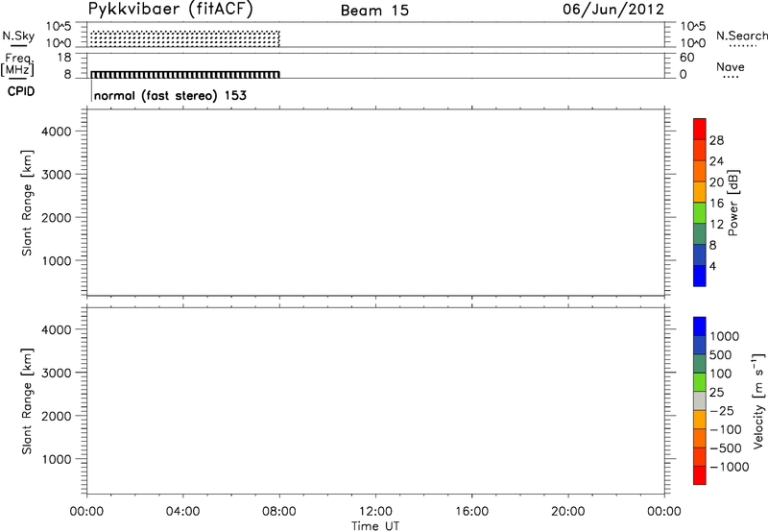
Task: Click the Time UT axis title
Action: tap(375, 526)
